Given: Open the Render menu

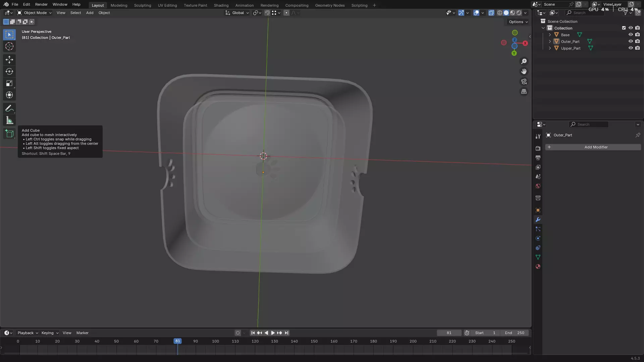Looking at the screenshot, I should pos(41,4).
